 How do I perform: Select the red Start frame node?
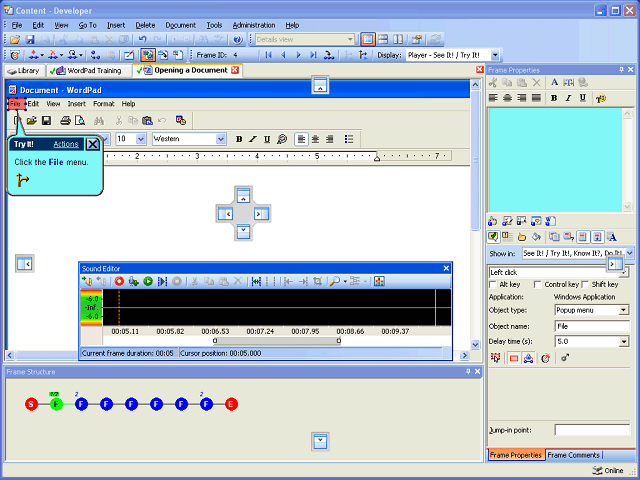[x=31, y=404]
